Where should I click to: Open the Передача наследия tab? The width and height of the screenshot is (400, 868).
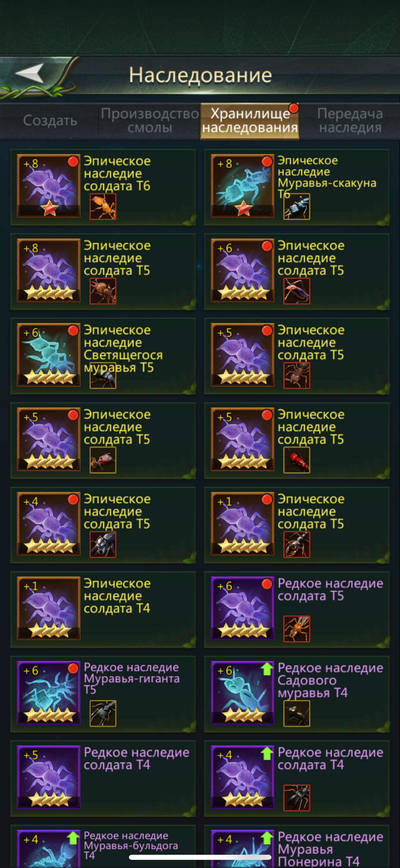tap(350, 121)
